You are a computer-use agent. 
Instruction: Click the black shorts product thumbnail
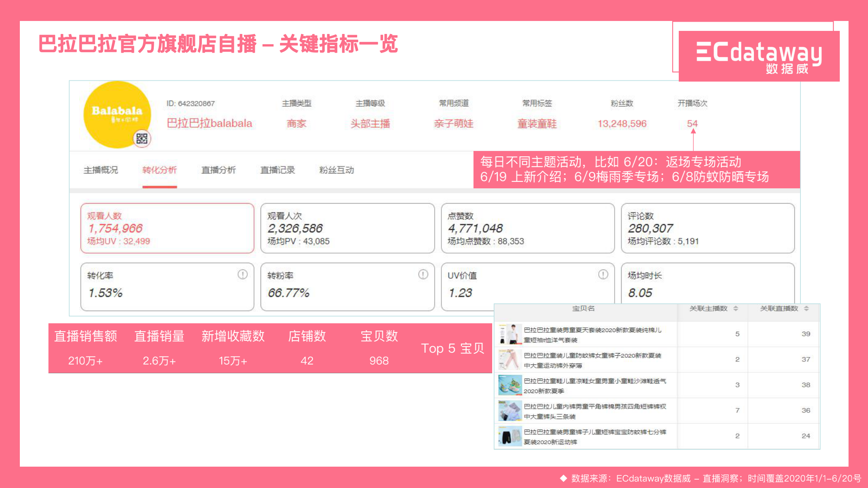[x=510, y=436]
